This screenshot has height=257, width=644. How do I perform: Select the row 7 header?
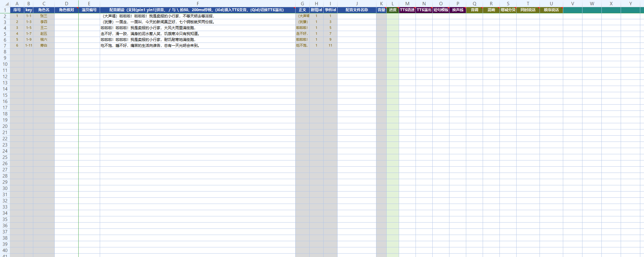coord(5,46)
